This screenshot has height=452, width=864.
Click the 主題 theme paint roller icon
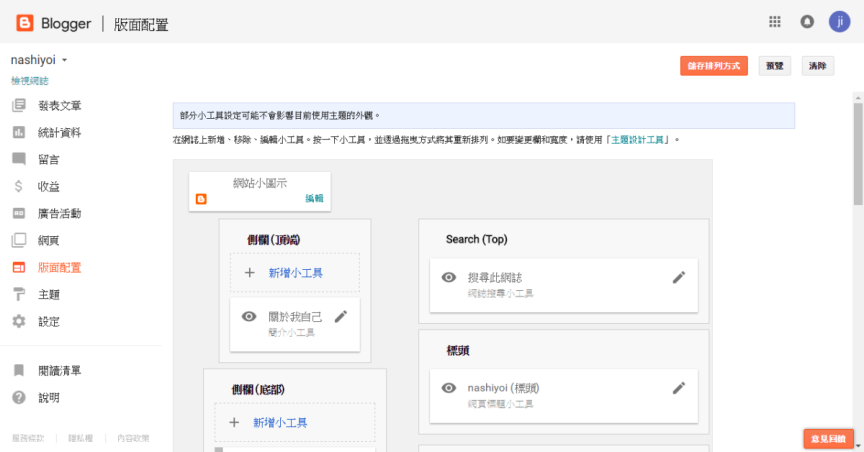pyautogui.click(x=19, y=294)
